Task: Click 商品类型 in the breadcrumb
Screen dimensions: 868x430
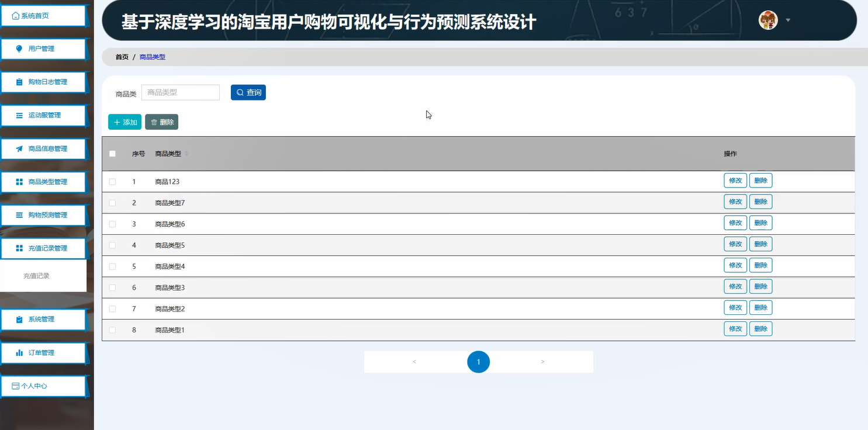Action: tap(153, 57)
